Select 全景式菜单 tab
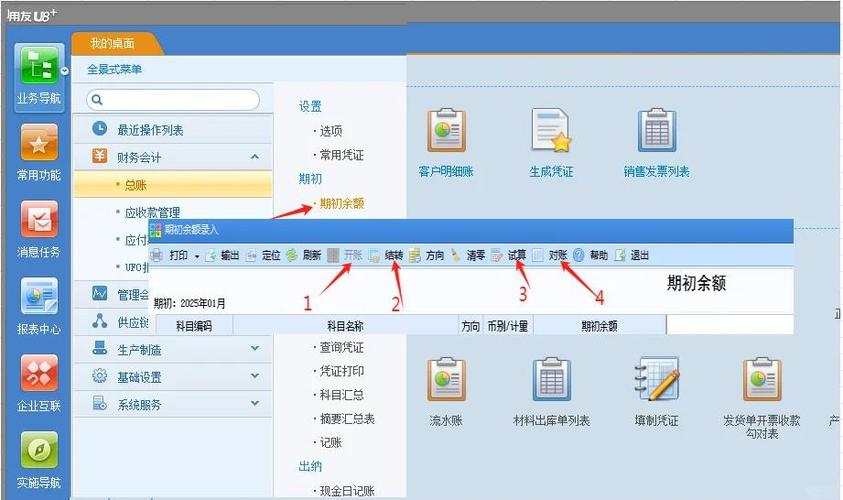 pyautogui.click(x=115, y=69)
